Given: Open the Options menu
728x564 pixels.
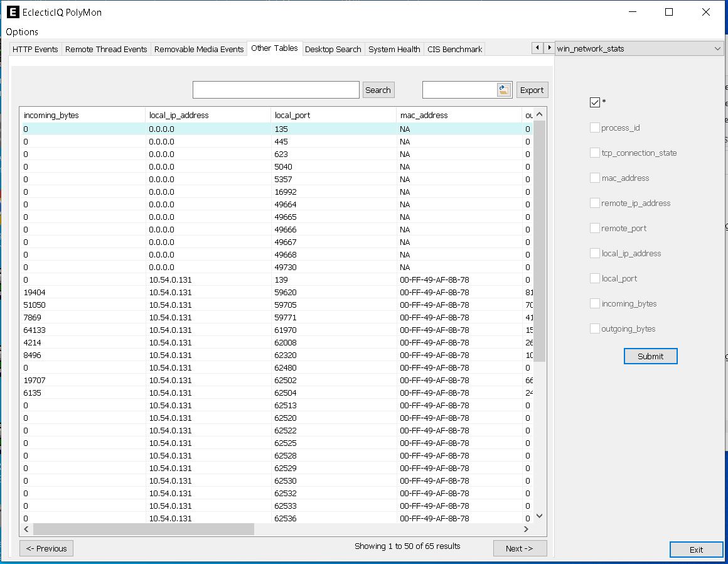Looking at the screenshot, I should click(x=22, y=31).
